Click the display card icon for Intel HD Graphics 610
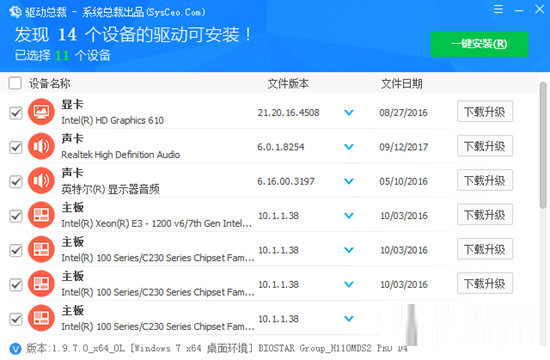The width and height of the screenshot is (550, 360). pyautogui.click(x=41, y=112)
